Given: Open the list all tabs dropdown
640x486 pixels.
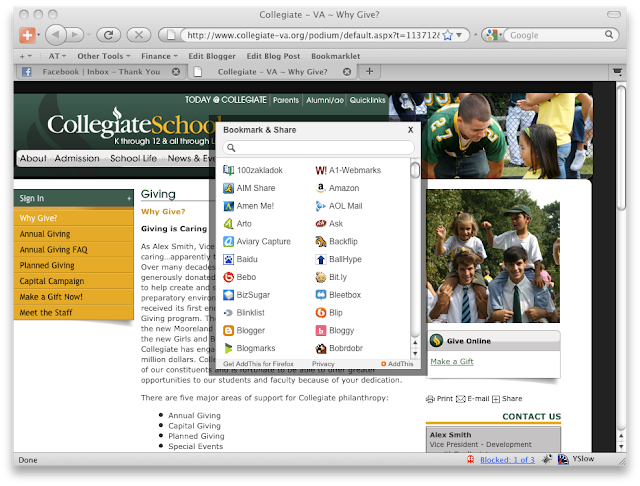Looking at the screenshot, I should pos(617,72).
